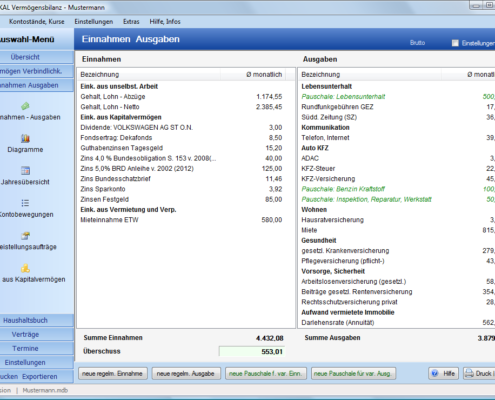495x400 pixels.
Task: Click the blue Hilfe question mark icon
Action: pyautogui.click(x=435, y=373)
